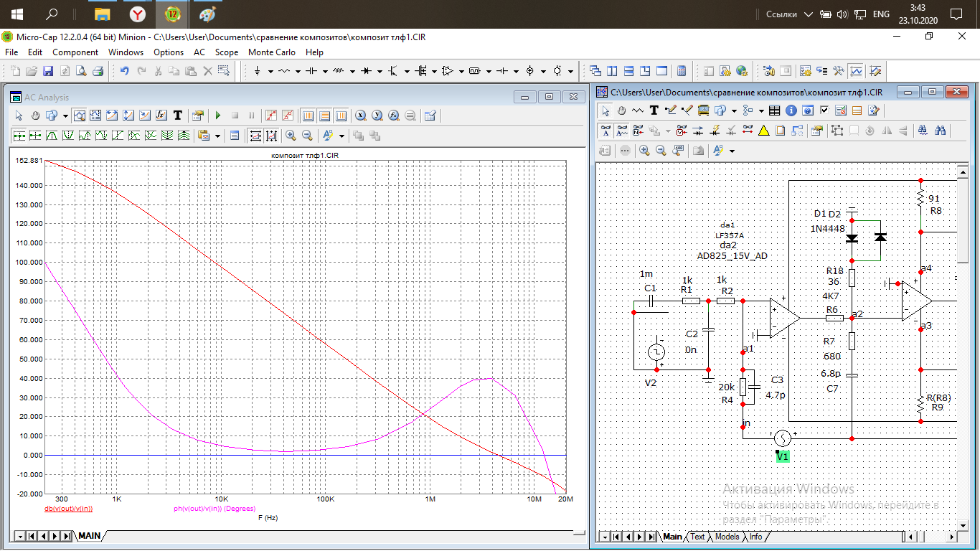Open the blue Info icon in schematic toolbar
Image resolution: width=980 pixels, height=551 pixels.
(x=791, y=110)
